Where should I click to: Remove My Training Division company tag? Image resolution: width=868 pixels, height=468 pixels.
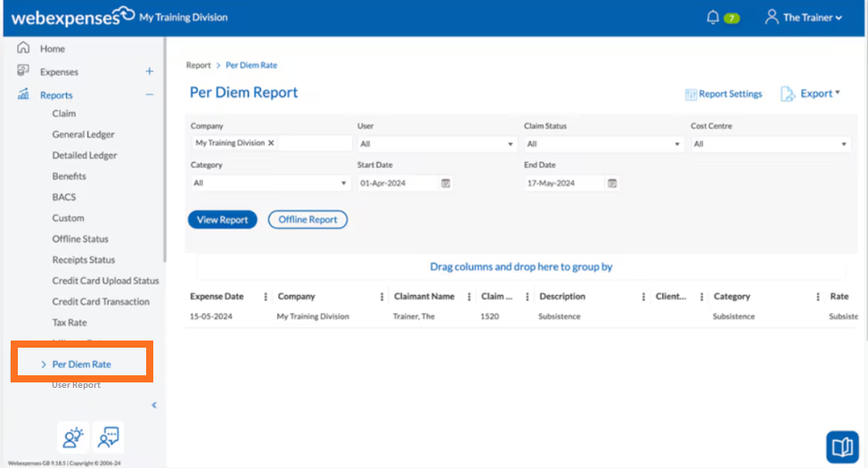271,143
